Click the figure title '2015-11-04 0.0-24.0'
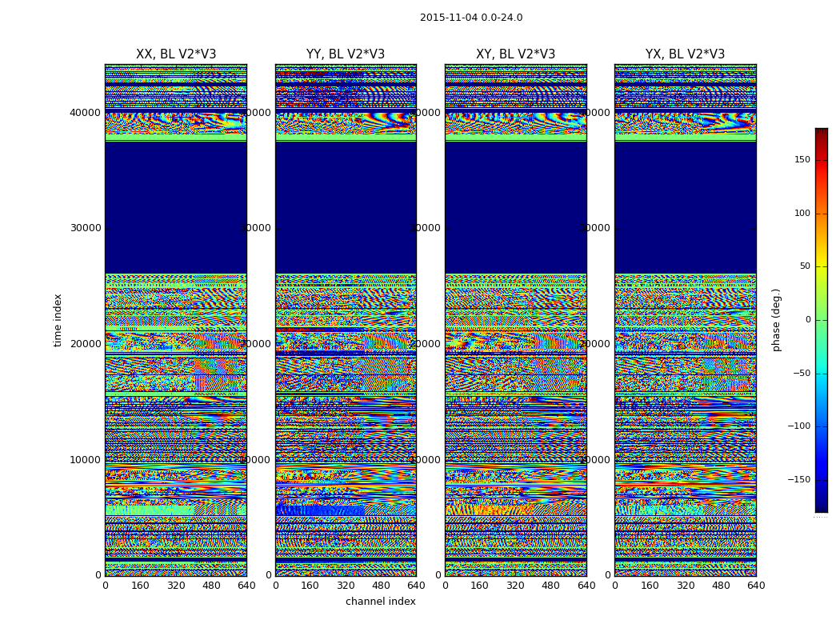Image resolution: width=840 pixels, height=640 pixels. tap(471, 18)
